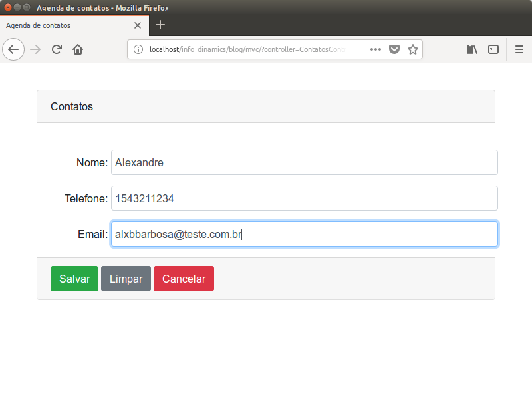Image resolution: width=532 pixels, height=407 pixels.
Task: Click the Telefone: label
Action: [86, 198]
